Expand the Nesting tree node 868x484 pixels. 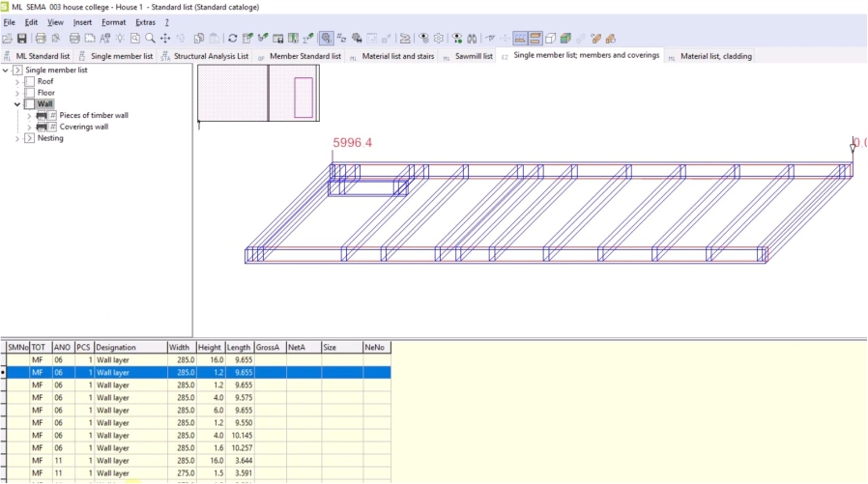point(17,138)
